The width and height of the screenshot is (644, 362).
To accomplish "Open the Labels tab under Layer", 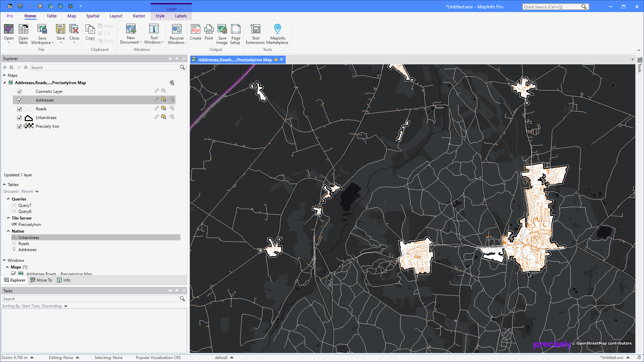I will [181, 16].
